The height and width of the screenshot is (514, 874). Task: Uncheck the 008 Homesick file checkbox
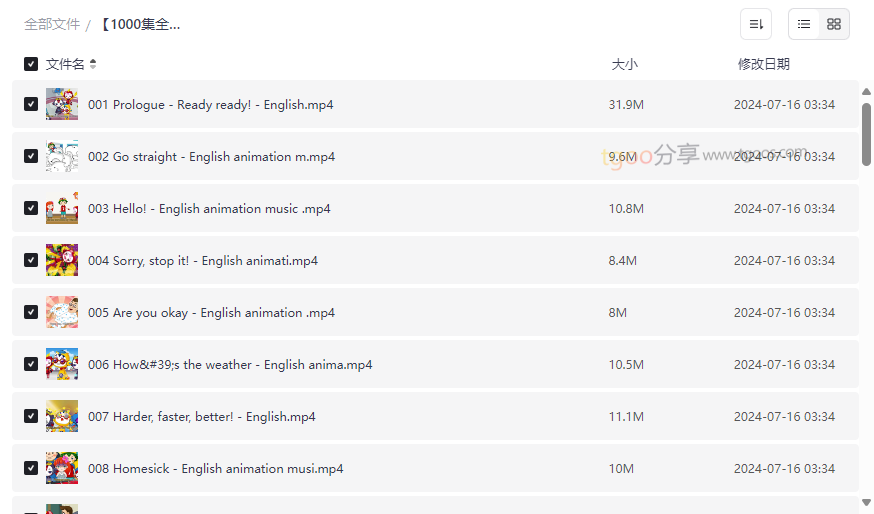(31, 468)
